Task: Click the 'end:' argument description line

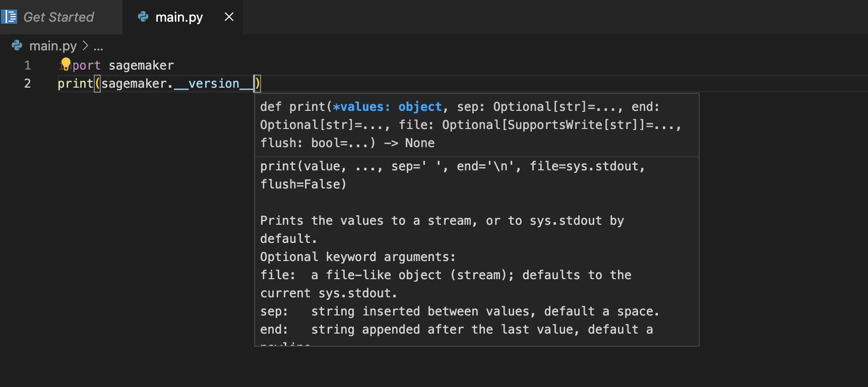Action: [457, 330]
